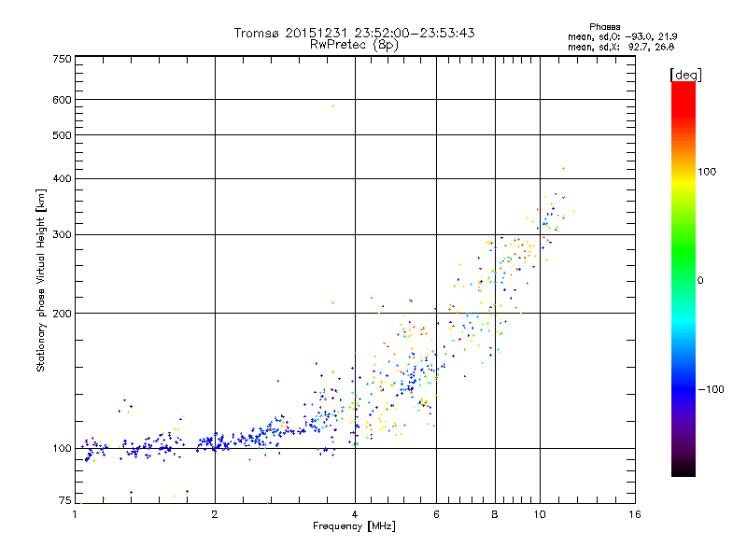The image size is (747, 560).
Task: Click the colorbar '-100' tick label
Action: [x=711, y=389]
